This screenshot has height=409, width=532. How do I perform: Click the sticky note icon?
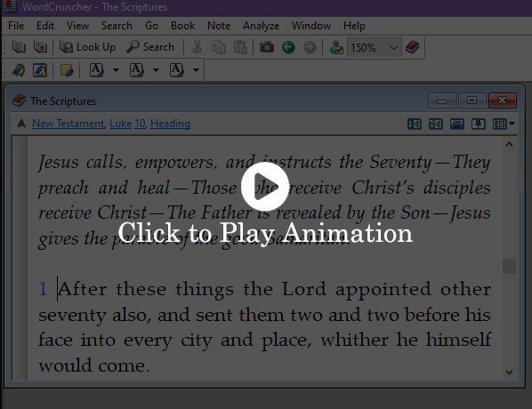(67, 70)
